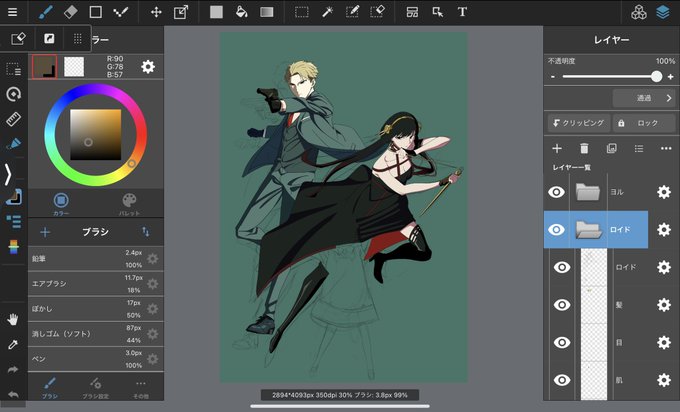Open 鉛筆 brush settings gear
The height and width of the screenshot is (412, 680).
pyautogui.click(x=152, y=259)
